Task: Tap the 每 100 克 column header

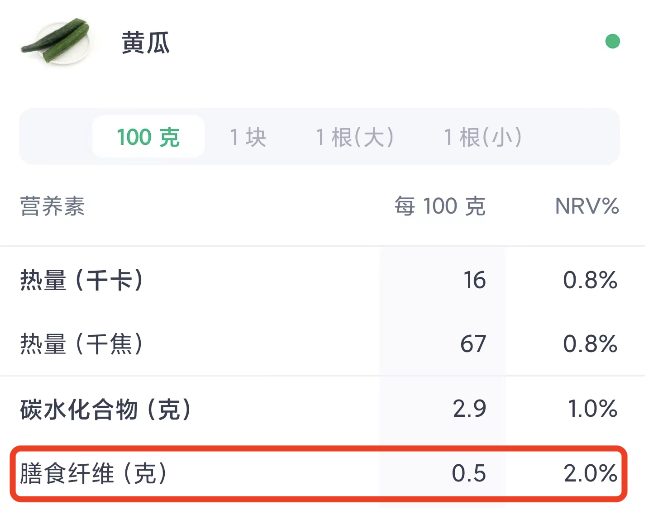Action: [x=440, y=206]
